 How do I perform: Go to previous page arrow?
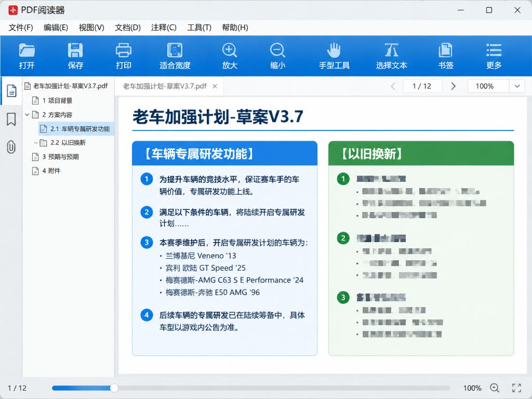(393, 86)
